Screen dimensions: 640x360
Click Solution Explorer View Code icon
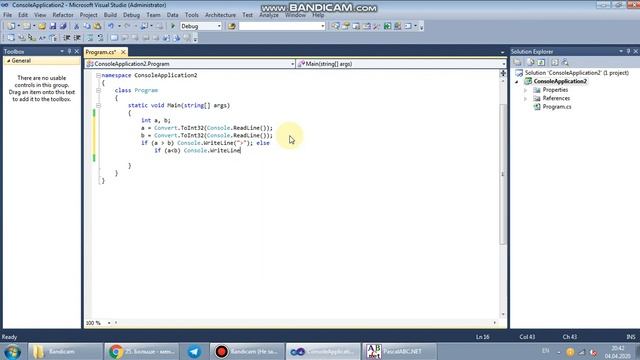pos(555,62)
